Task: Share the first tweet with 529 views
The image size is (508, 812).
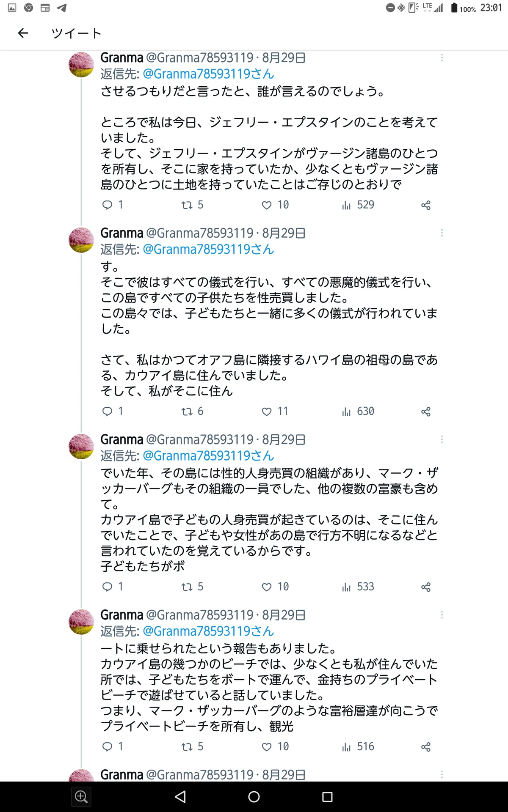Action: tap(426, 205)
